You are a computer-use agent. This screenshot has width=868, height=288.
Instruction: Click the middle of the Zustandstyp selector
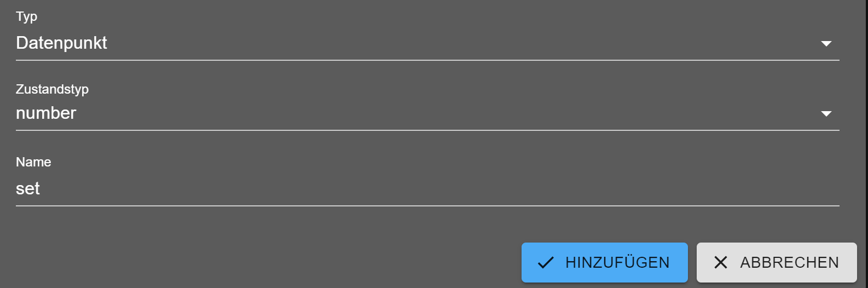point(427,113)
